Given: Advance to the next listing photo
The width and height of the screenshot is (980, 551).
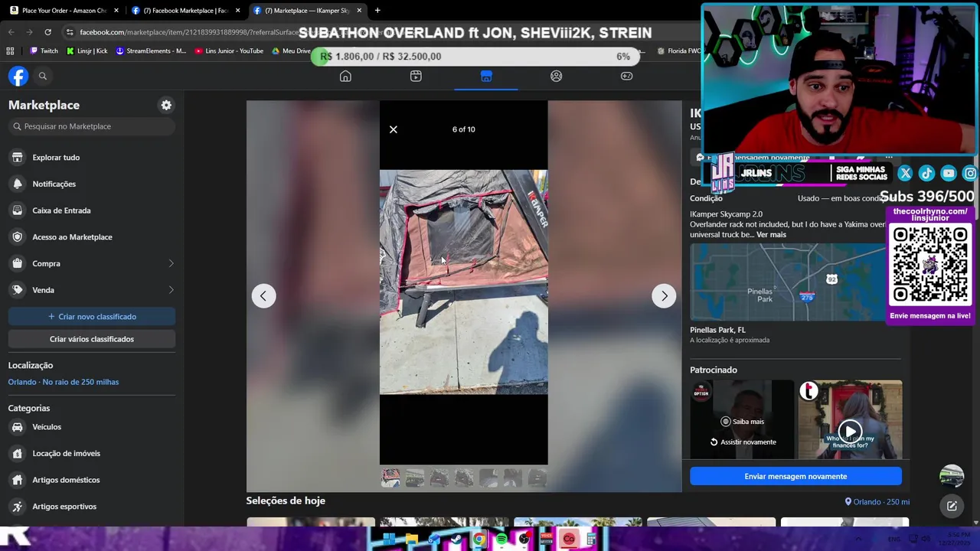Looking at the screenshot, I should [664, 295].
